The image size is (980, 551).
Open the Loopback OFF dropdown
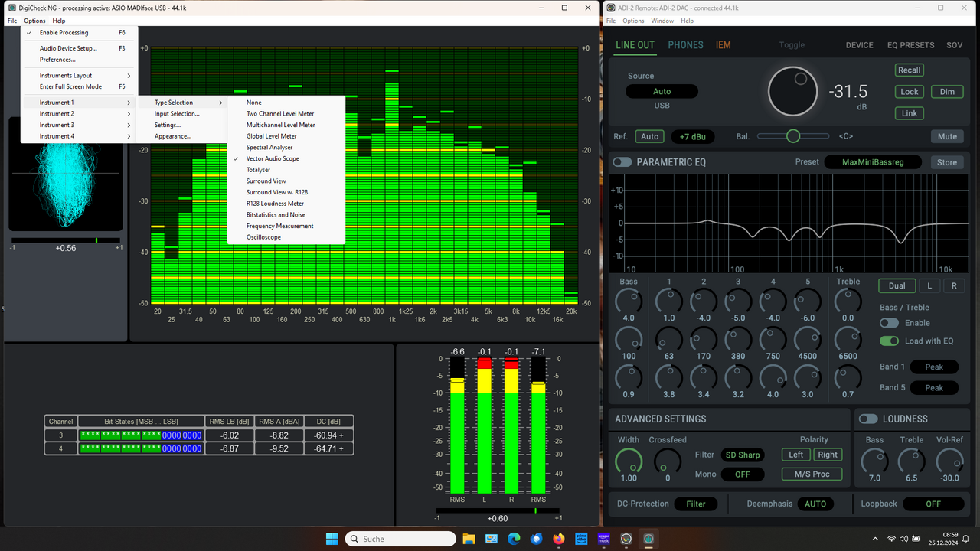[x=933, y=504]
